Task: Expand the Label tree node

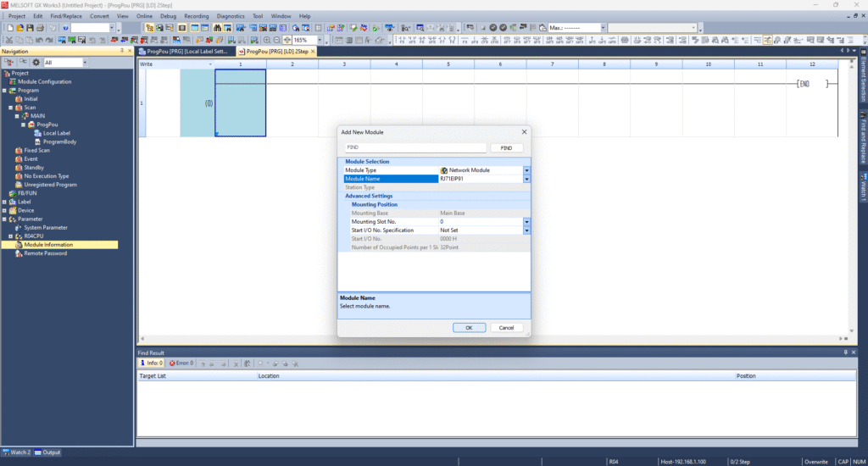Action: (4, 202)
